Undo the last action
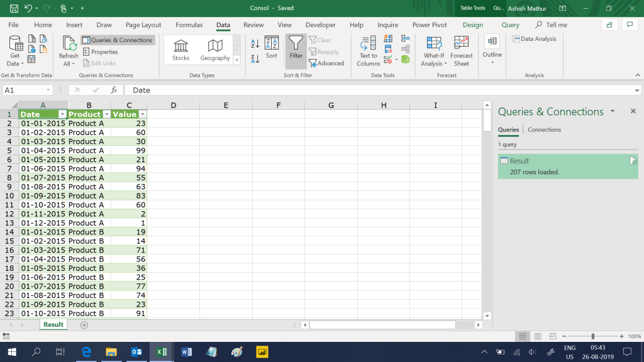 click(28, 8)
